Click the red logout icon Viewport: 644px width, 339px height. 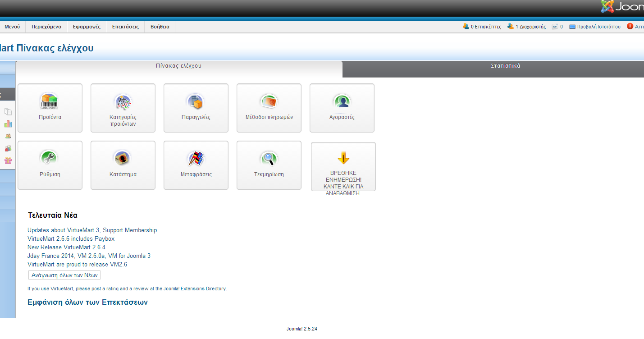[630, 27]
